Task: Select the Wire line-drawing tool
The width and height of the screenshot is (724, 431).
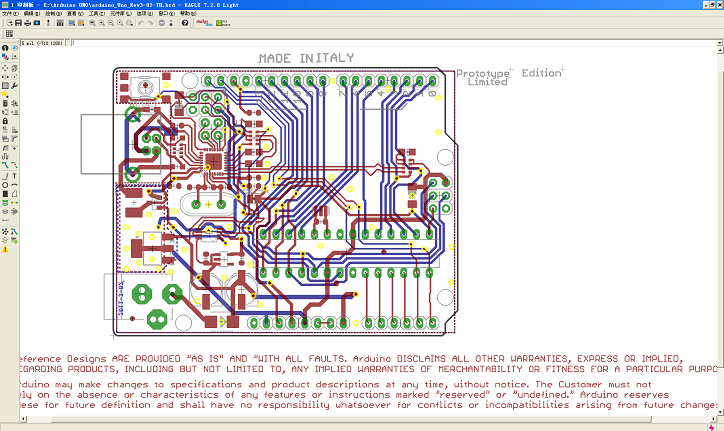Action: pyautogui.click(x=5, y=176)
